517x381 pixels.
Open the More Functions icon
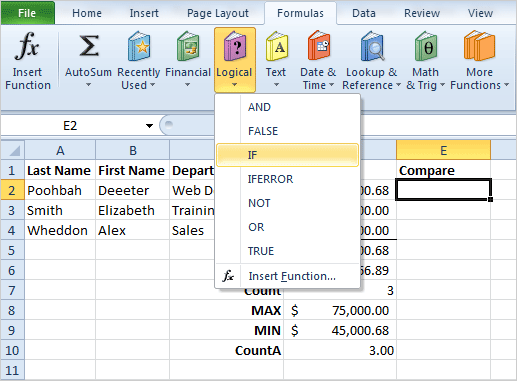coord(479,45)
